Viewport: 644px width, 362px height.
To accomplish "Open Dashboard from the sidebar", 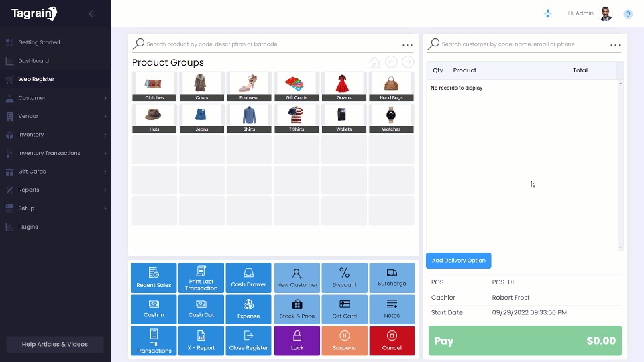I will (34, 61).
